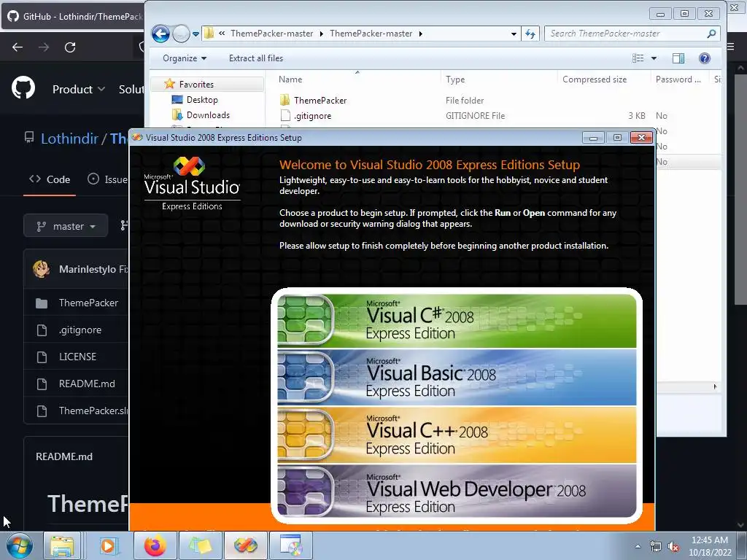Open the master branch dropdown
The height and width of the screenshot is (560, 747).
(x=66, y=226)
